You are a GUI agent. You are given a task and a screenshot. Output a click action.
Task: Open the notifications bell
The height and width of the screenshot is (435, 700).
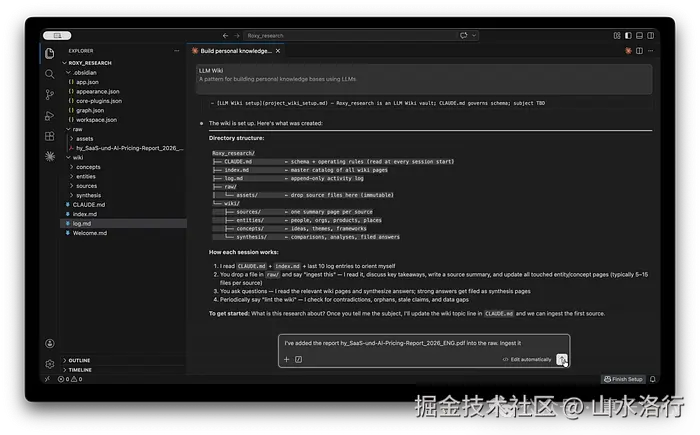653,379
